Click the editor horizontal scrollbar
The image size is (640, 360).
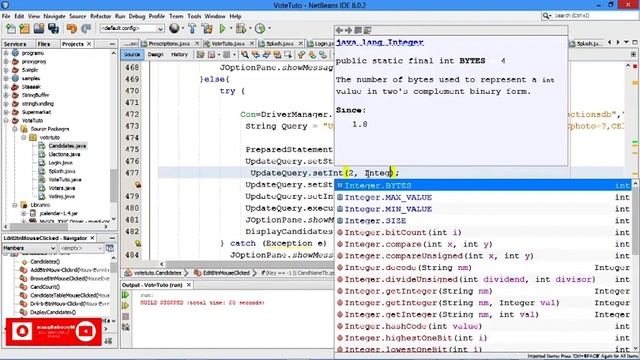click(x=249, y=264)
